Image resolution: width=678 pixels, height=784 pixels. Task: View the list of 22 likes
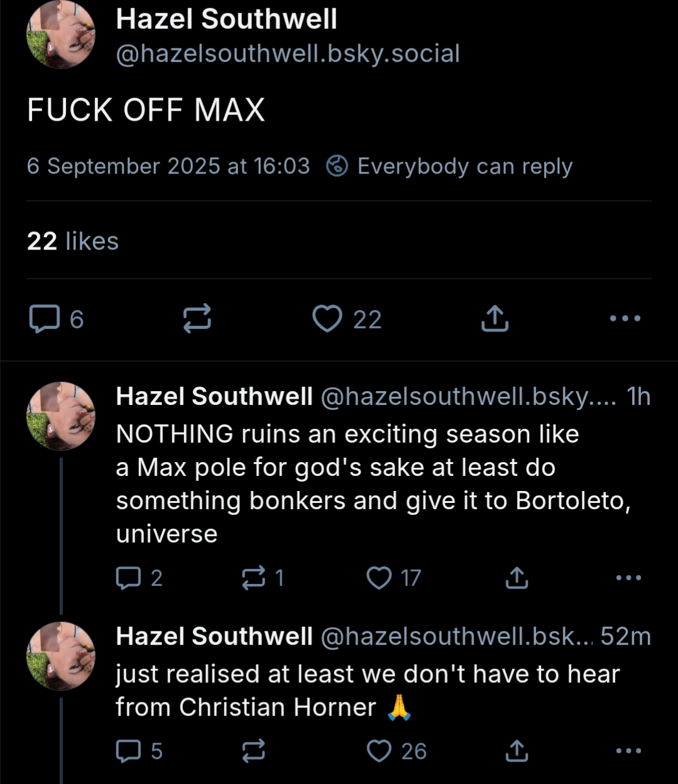(x=73, y=241)
